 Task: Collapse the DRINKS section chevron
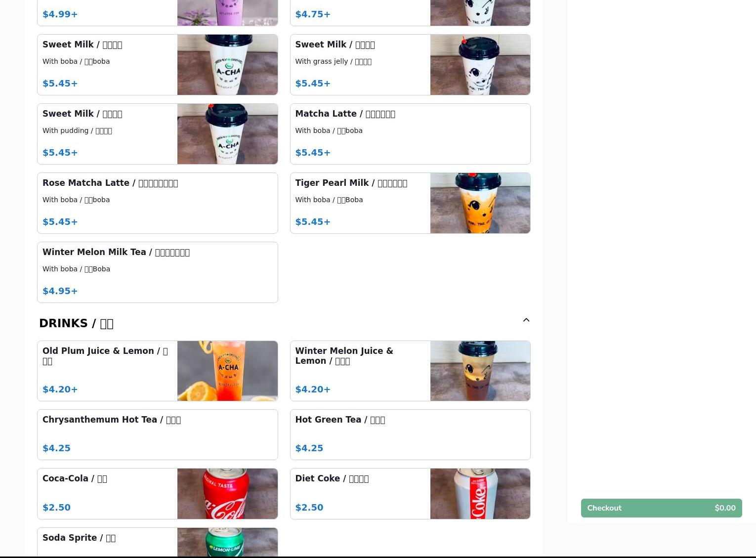(526, 320)
